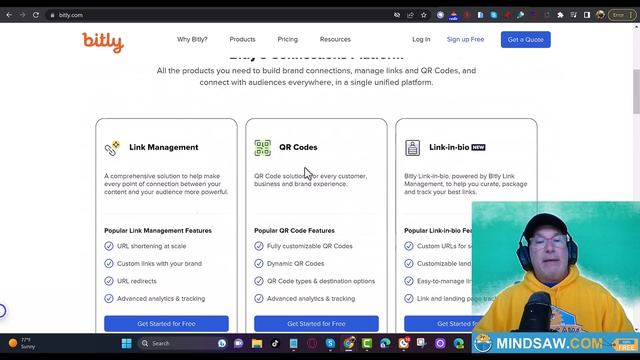Click the text Popular Link Management Features
Screen dimensions: 640x360
(x=158, y=231)
